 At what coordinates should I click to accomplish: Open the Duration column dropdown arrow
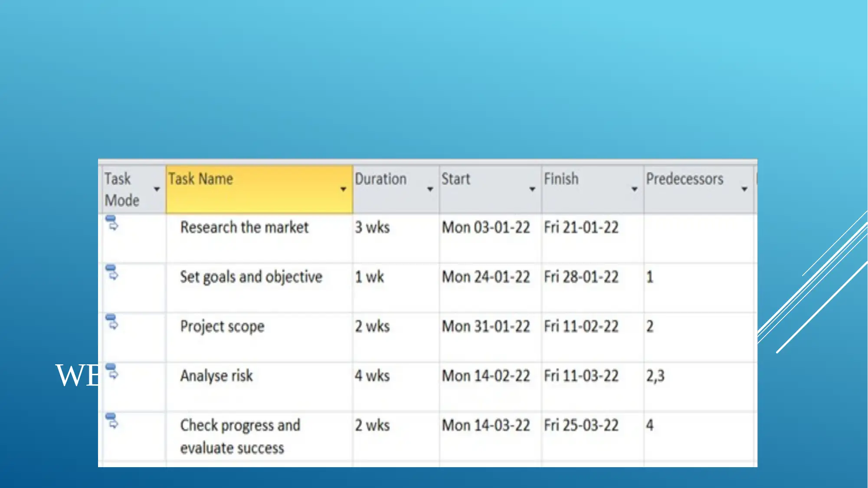tap(430, 189)
